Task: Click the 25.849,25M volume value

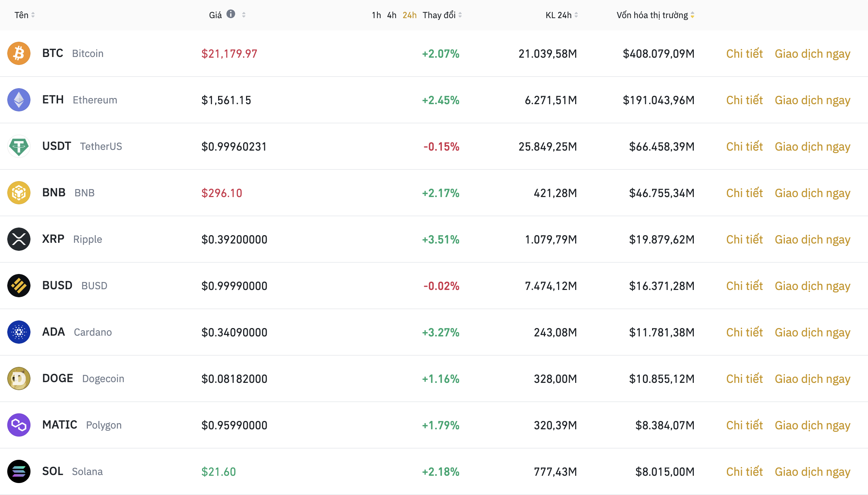Action: (548, 147)
